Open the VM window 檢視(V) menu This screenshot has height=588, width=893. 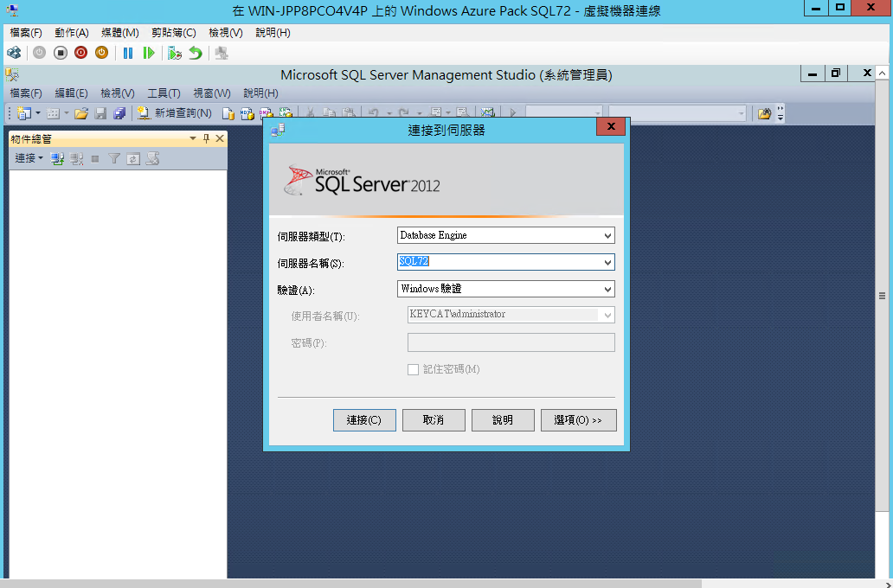coord(226,33)
